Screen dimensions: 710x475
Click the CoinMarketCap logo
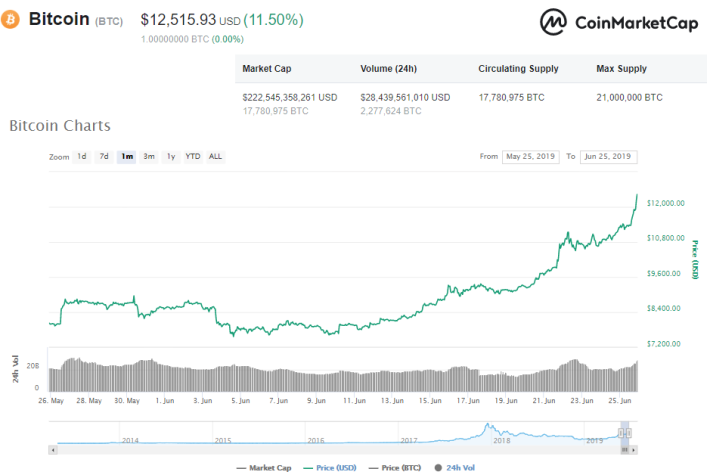(619, 22)
